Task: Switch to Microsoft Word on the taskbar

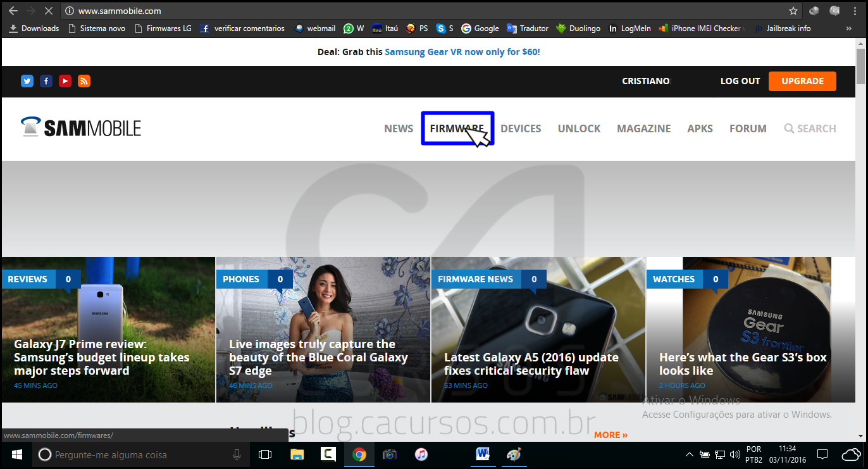Action: click(x=483, y=454)
